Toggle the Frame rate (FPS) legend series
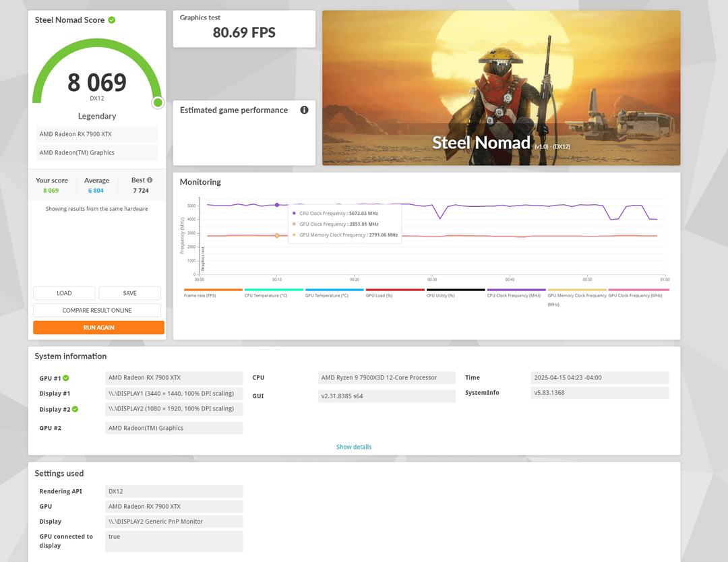The image size is (728, 562). click(x=213, y=293)
